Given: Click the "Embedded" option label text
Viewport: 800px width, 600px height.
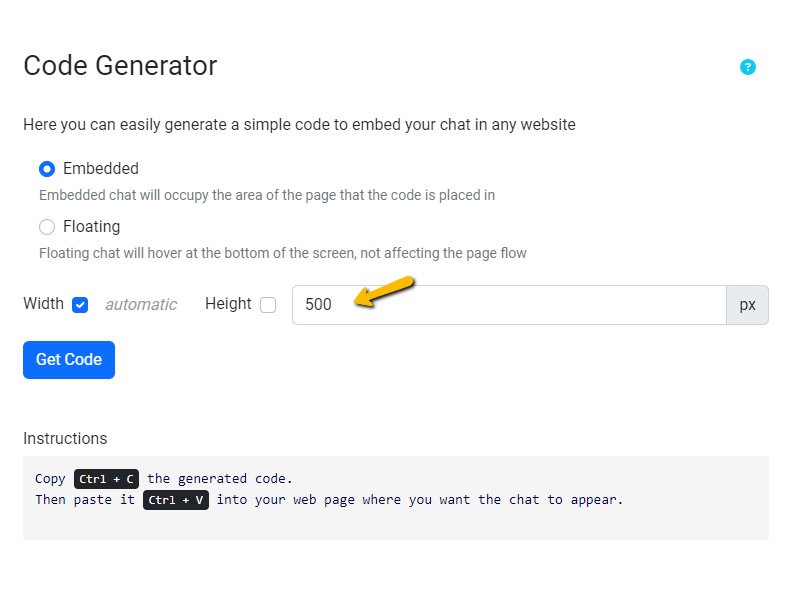Looking at the screenshot, I should coord(100,169).
